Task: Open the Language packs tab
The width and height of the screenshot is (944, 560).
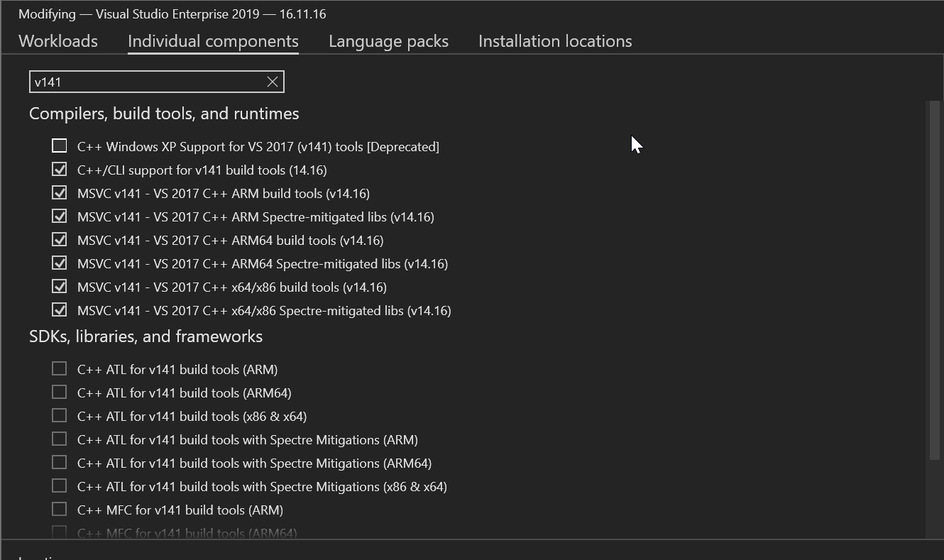Action: pos(388,41)
